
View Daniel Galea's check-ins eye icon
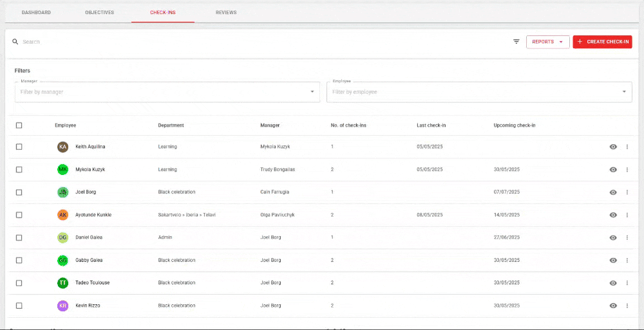[613, 237]
